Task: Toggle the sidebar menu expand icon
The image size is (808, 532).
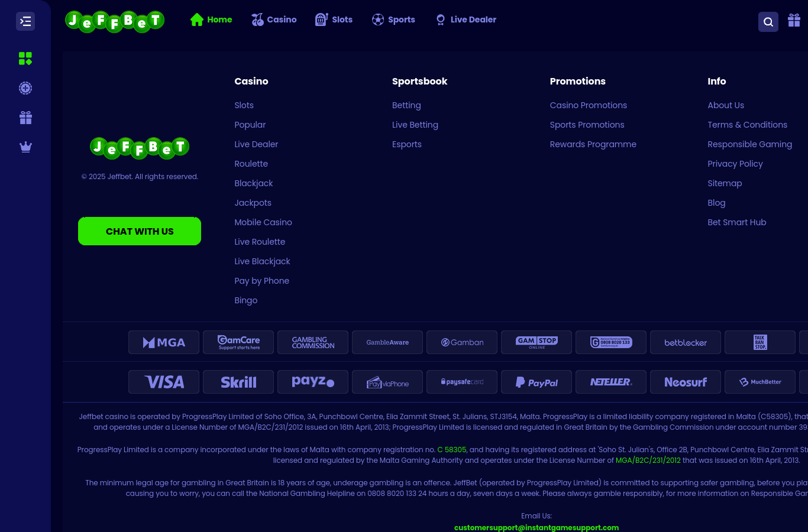Action: point(25,21)
